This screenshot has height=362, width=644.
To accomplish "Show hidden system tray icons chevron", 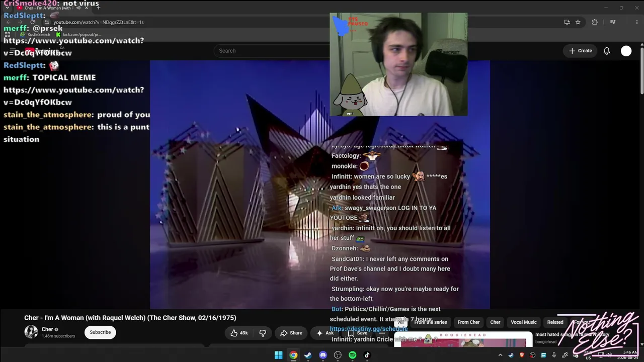I will point(500,355).
